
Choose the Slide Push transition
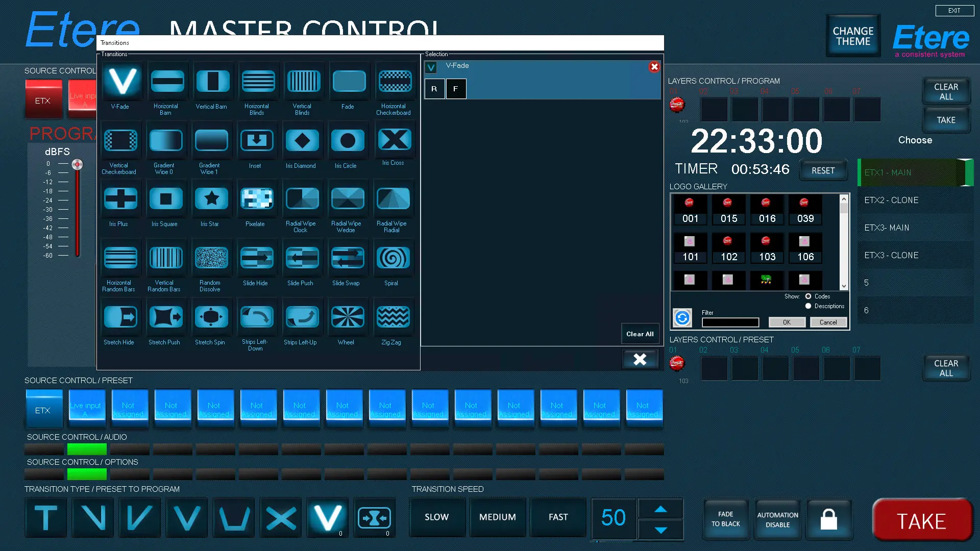[x=302, y=258]
